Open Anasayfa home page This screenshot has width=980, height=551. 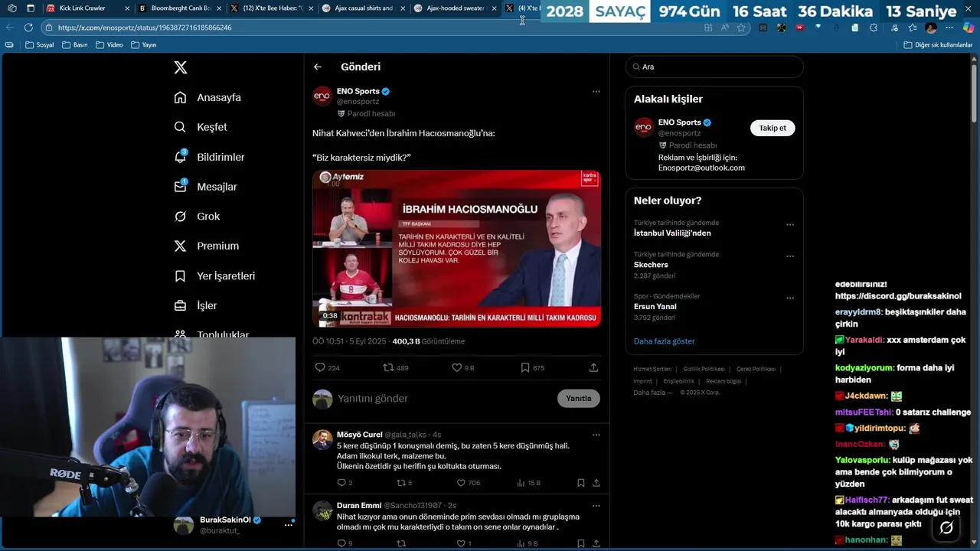pos(207,97)
